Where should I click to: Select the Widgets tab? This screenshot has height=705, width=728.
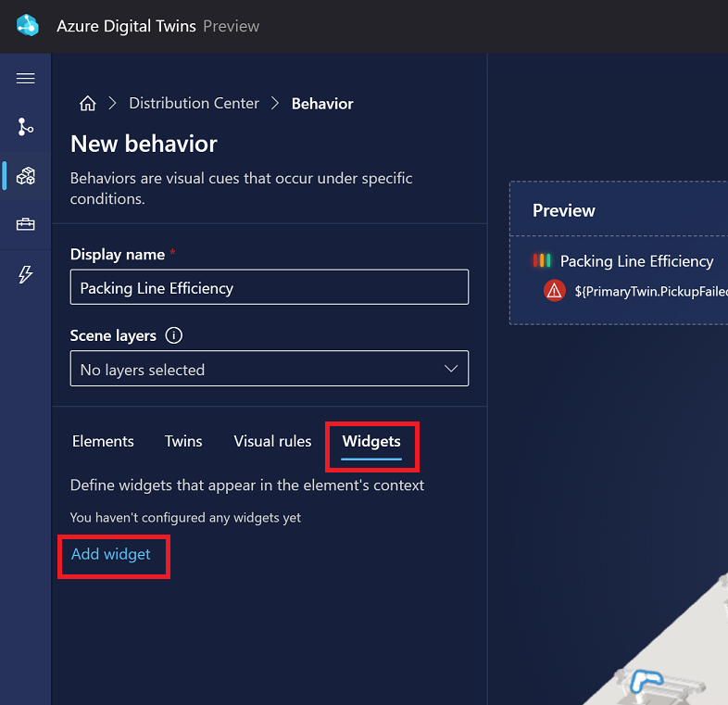pos(371,441)
